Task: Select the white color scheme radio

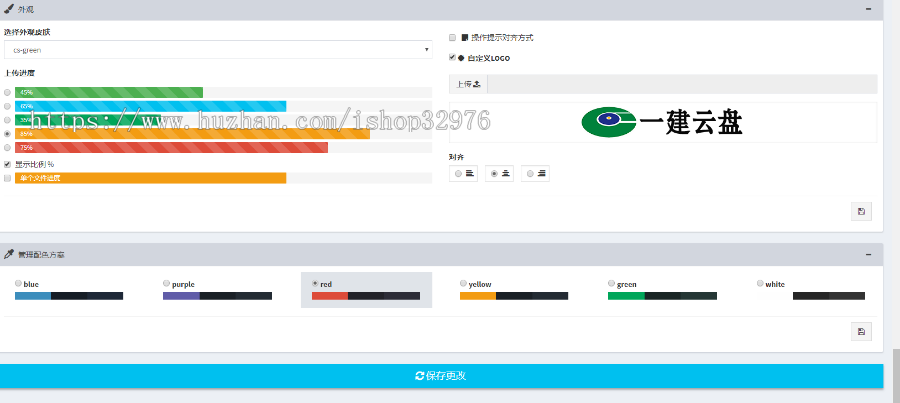Action: click(x=760, y=283)
